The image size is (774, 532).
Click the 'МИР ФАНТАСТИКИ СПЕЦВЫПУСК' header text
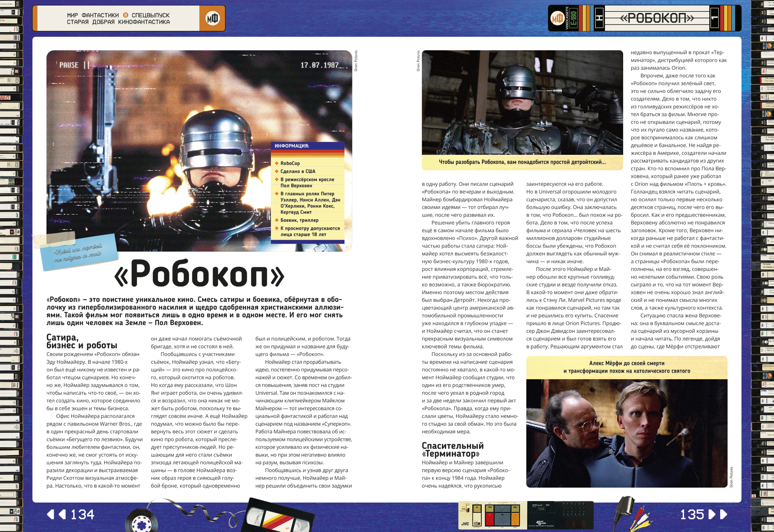(118, 15)
